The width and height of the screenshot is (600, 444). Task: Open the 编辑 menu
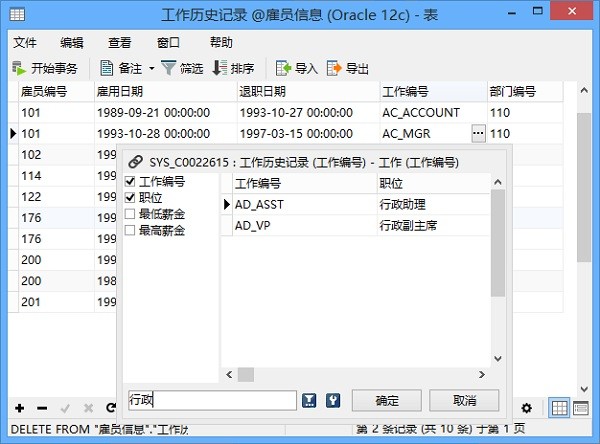coord(72,43)
